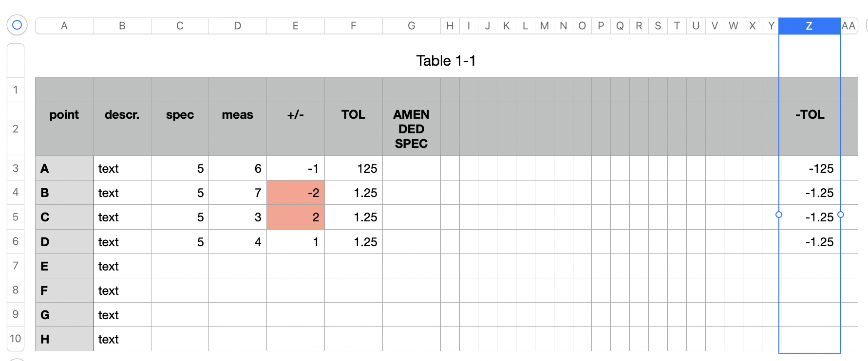Click the "Table 1-1" title
The image size is (868, 361).
coord(446,61)
